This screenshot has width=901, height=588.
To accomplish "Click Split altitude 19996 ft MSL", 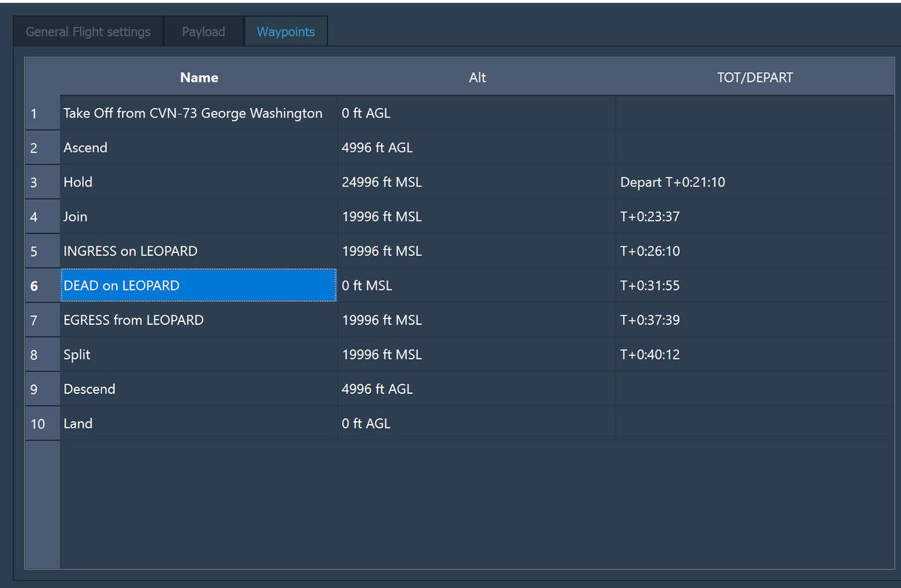I will click(x=477, y=355).
